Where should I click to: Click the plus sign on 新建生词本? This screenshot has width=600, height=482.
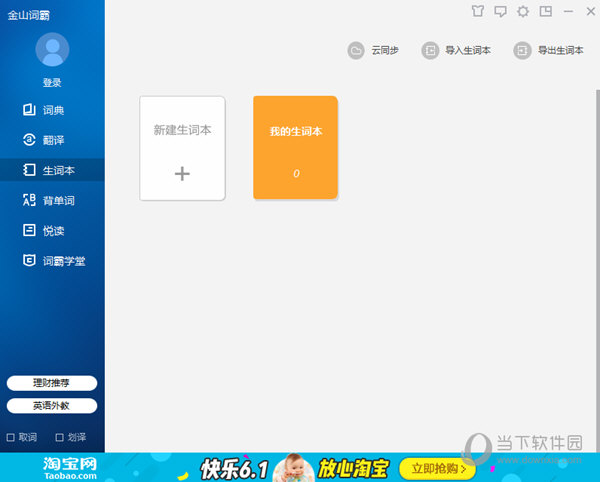182,174
